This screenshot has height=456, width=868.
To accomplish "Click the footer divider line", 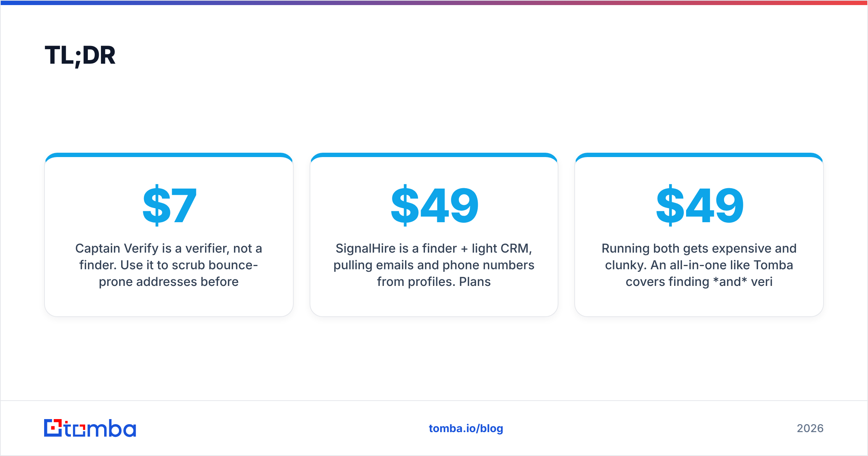I will point(434,401).
